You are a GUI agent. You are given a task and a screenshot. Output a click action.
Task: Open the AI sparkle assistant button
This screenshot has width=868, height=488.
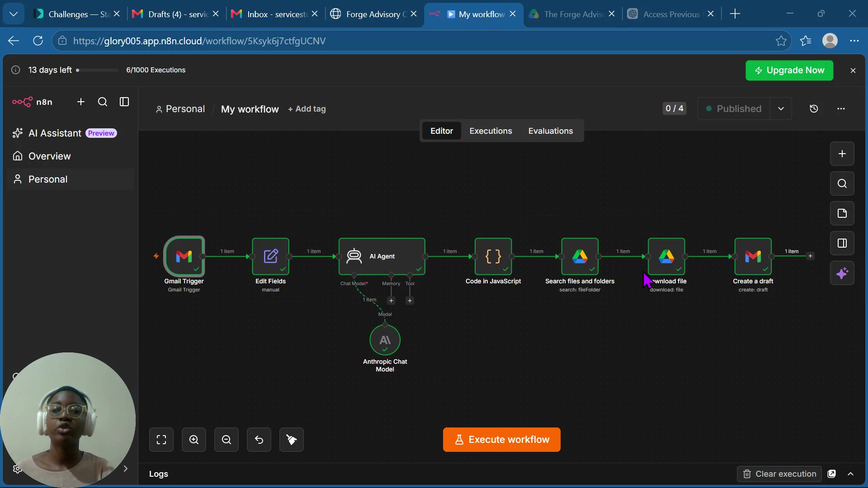[x=842, y=273]
